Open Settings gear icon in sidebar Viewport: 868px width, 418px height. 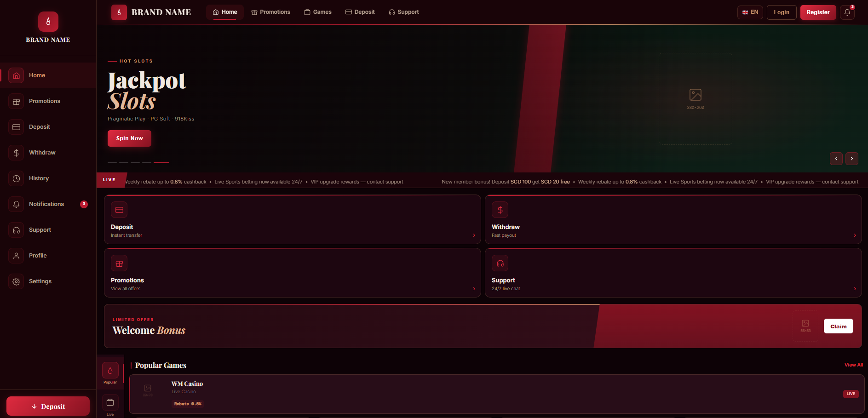(x=16, y=282)
